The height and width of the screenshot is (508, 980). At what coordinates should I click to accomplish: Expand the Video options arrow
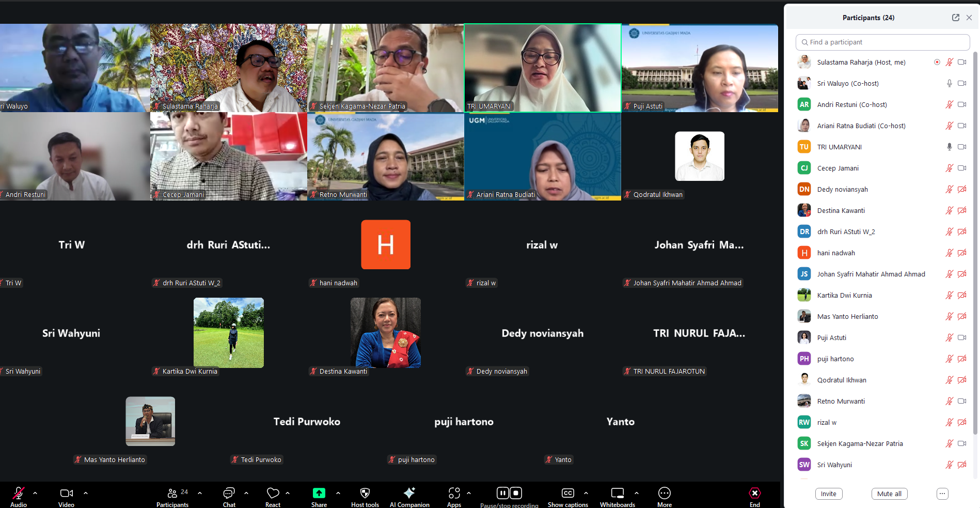click(x=86, y=493)
